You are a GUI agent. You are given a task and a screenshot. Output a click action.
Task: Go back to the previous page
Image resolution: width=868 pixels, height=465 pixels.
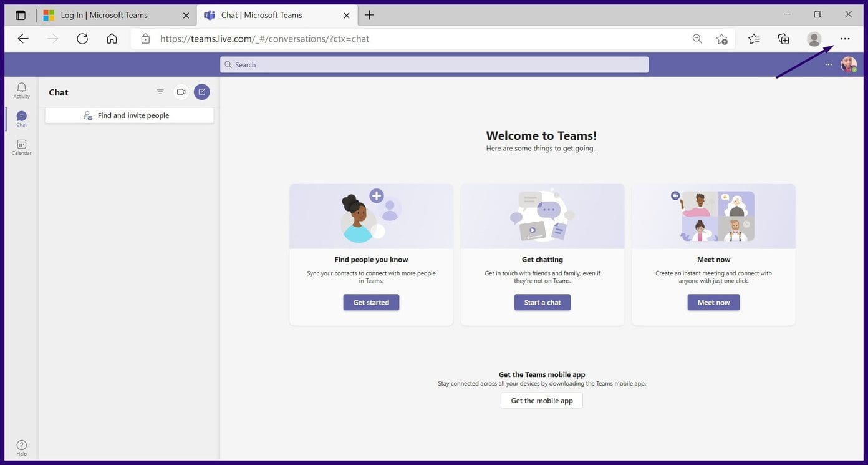coord(23,39)
